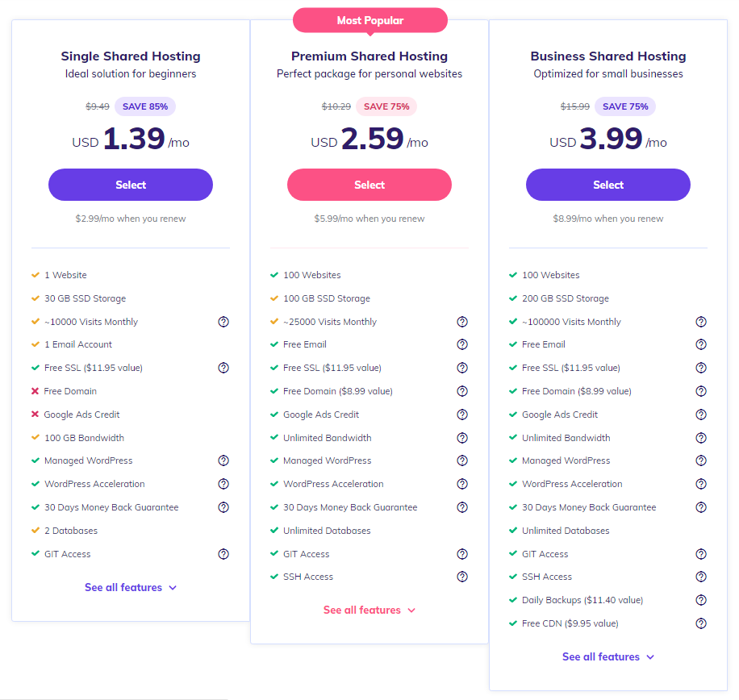Open help icon for Business plan Free SSL
This screenshot has height=700, width=739.
click(701, 368)
